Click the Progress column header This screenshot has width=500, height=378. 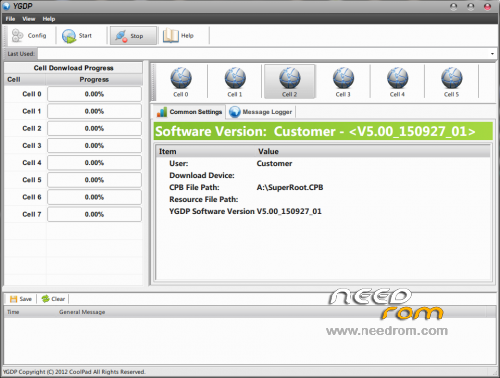click(x=94, y=79)
